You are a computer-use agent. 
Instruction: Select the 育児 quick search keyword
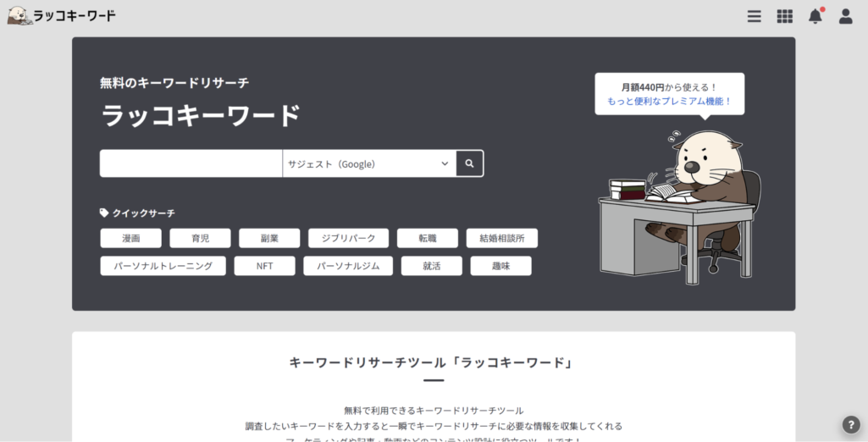pos(200,239)
